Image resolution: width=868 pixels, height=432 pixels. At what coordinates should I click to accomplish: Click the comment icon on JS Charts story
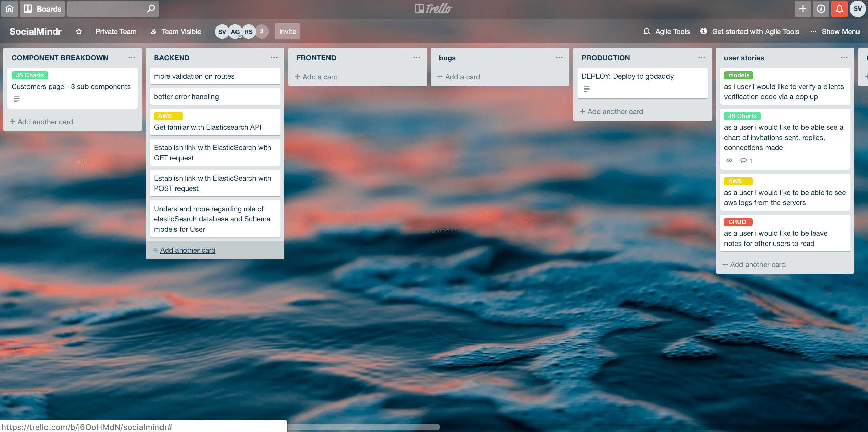click(743, 160)
